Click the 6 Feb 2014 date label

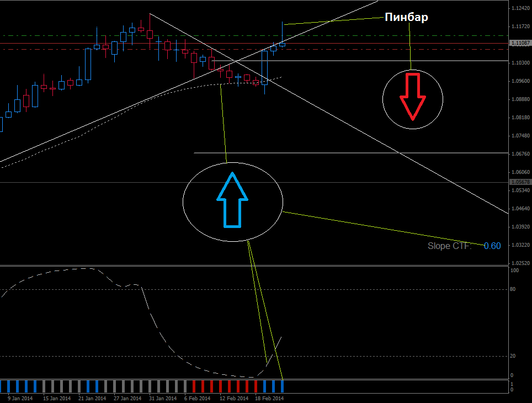click(x=197, y=398)
